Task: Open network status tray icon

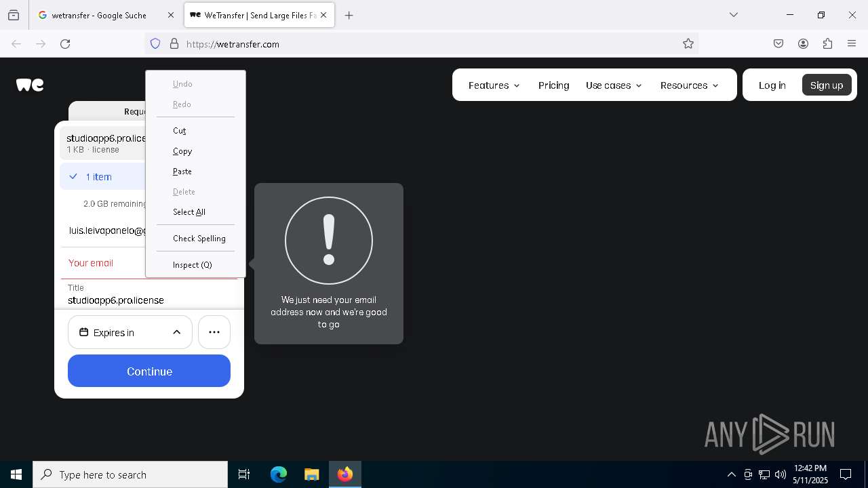Action: (764, 474)
